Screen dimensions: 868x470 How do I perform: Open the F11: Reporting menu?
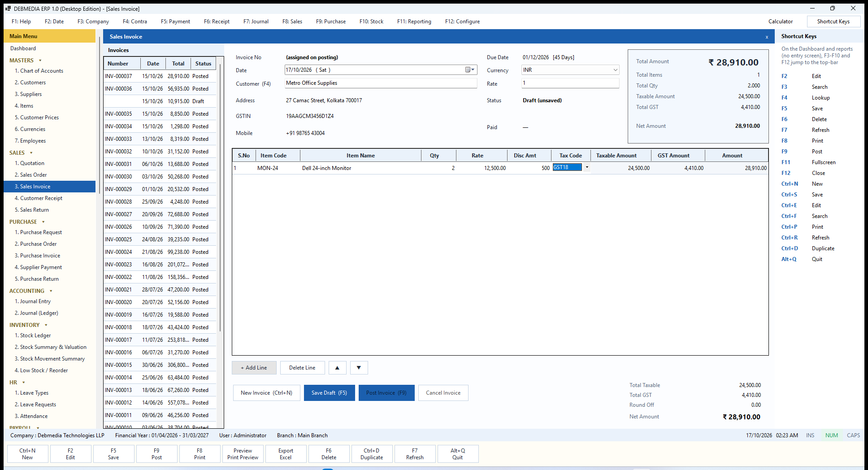414,22
